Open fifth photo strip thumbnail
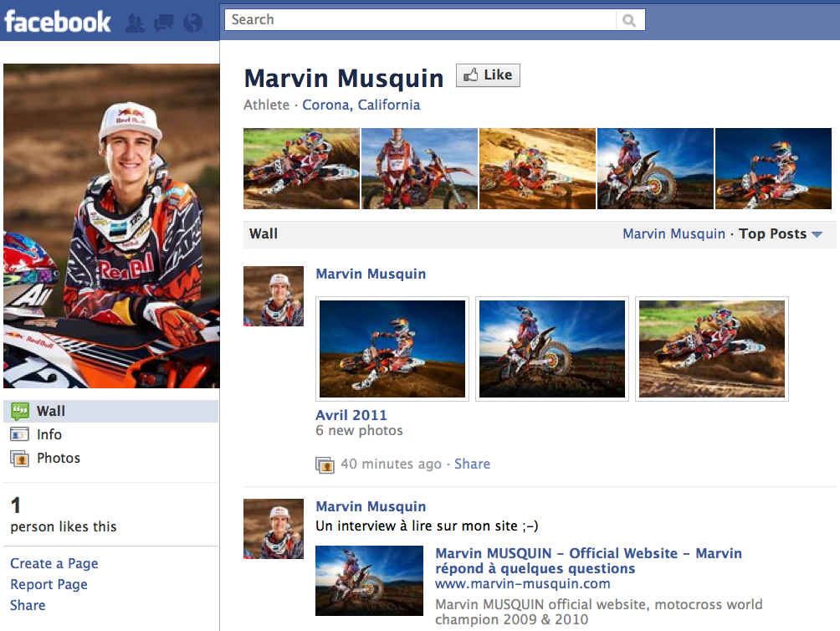840x631 pixels. 773,168
